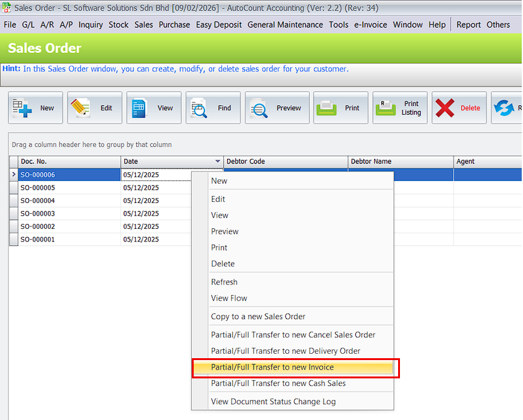Select Copy to a new Sales Order
This screenshot has height=420, width=523.
coord(258,317)
